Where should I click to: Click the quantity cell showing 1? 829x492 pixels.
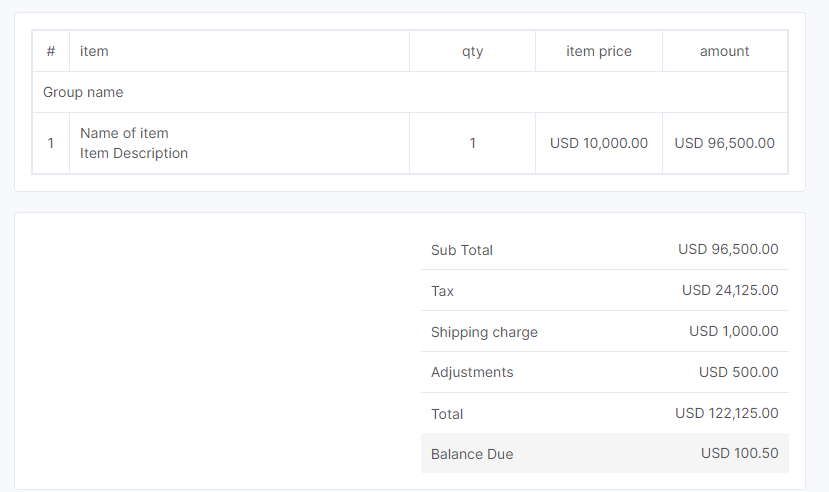(473, 143)
